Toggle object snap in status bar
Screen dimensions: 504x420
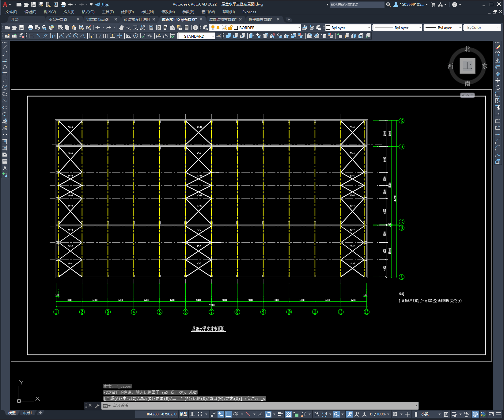(268, 414)
